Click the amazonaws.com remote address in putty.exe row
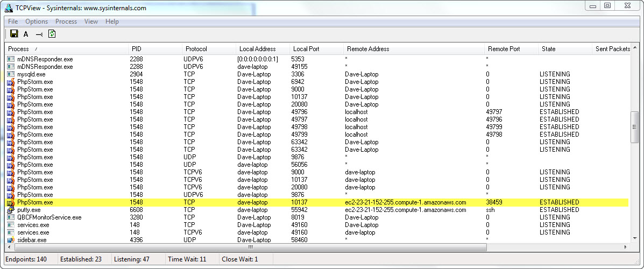The height and width of the screenshot is (269, 644). [x=405, y=210]
